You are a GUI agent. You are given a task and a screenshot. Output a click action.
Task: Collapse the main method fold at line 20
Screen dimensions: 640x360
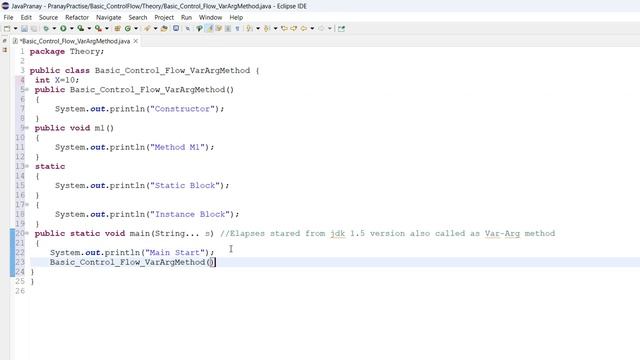(27, 233)
